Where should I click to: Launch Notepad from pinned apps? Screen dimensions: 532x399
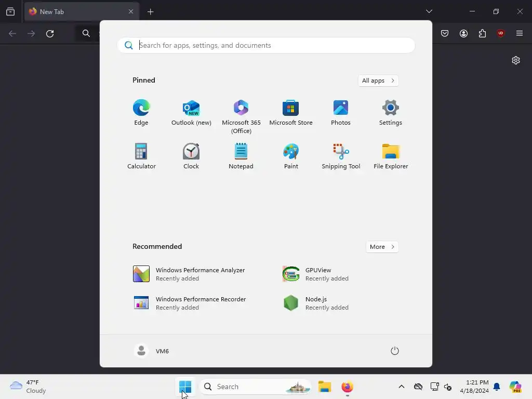pyautogui.click(x=241, y=156)
